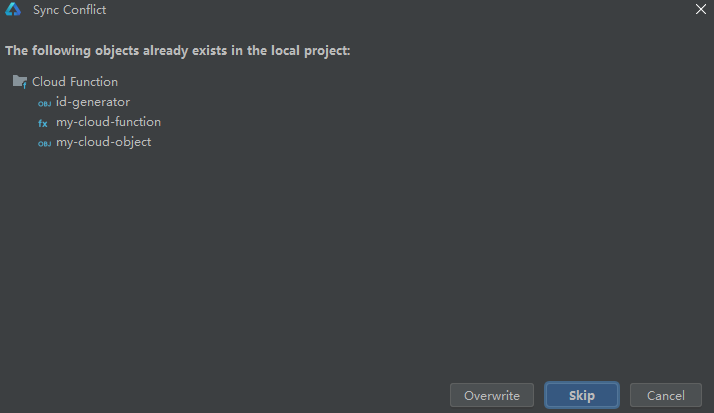The height and width of the screenshot is (413, 714).
Task: Click the Cloud Function folder icon
Action: tap(19, 82)
